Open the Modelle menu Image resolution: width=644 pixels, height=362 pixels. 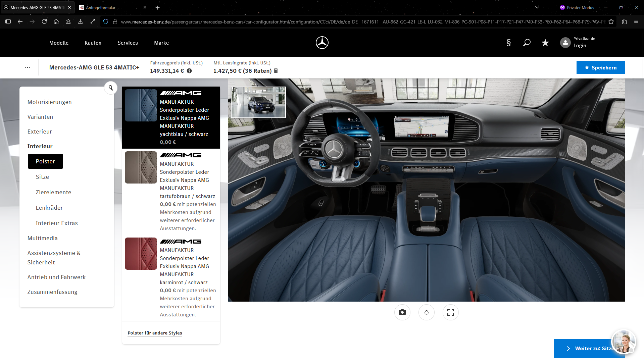59,43
